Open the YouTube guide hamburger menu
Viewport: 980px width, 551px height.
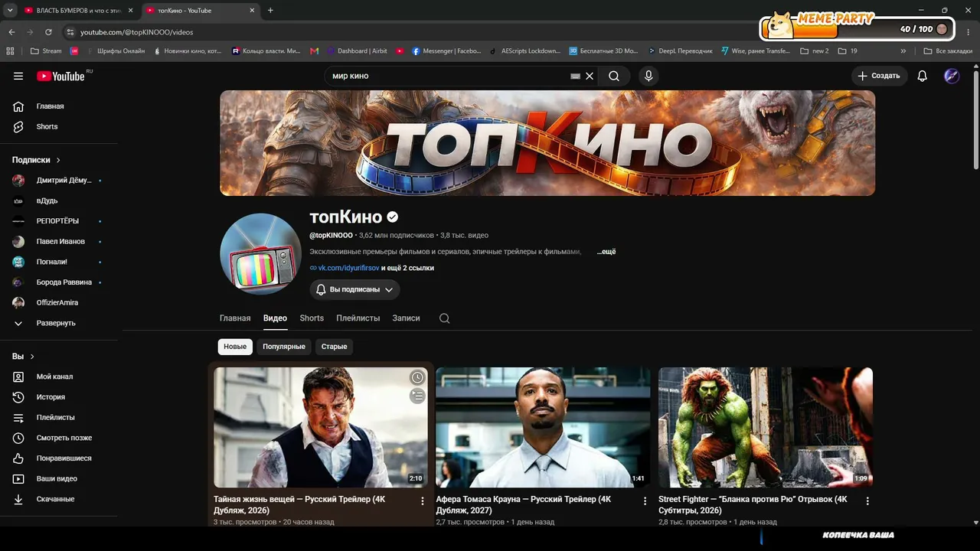18,76
